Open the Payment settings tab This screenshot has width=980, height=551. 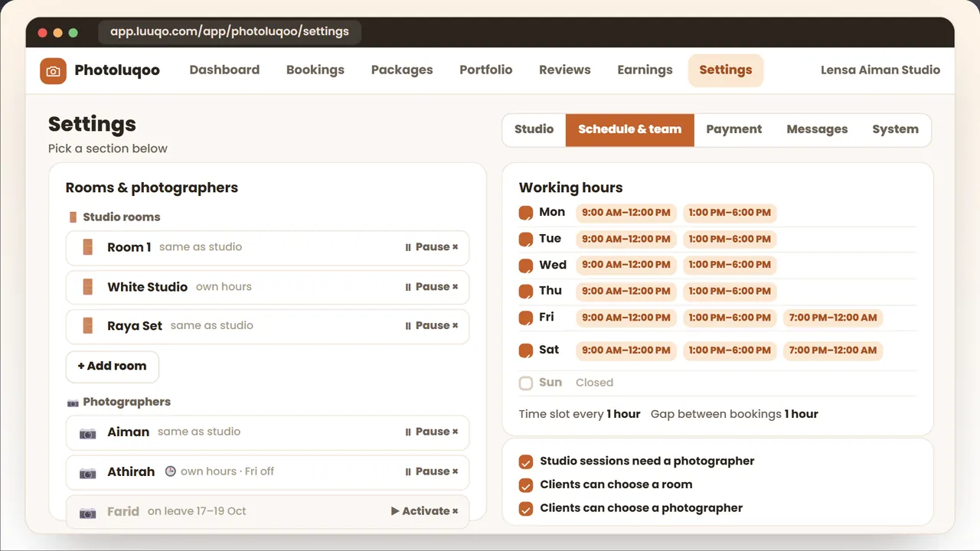point(733,129)
